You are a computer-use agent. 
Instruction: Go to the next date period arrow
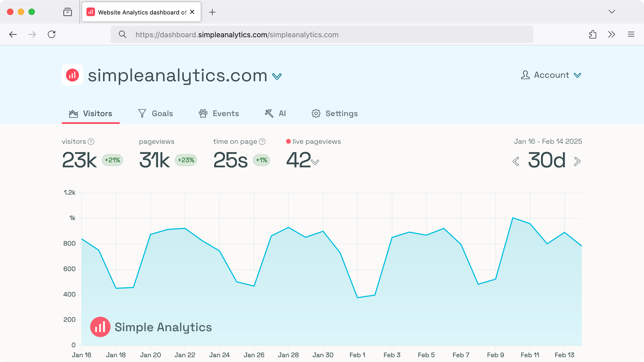(x=577, y=161)
